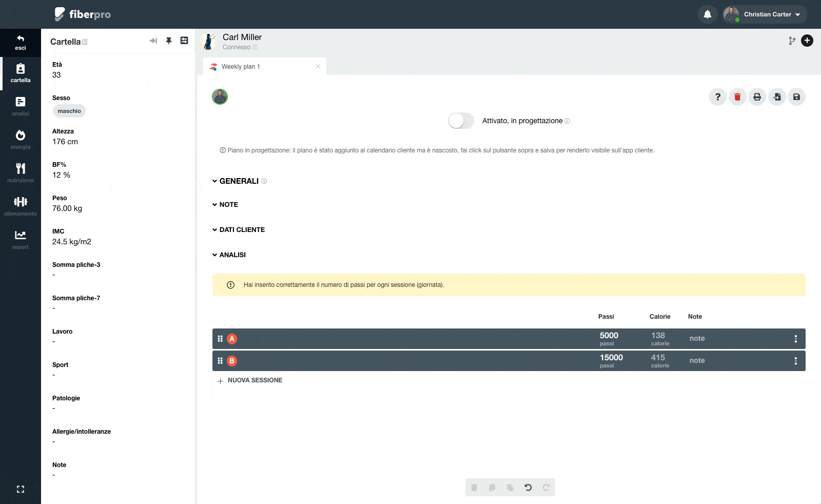Undo last action in bottom toolbar
This screenshot has width=821, height=504.
coord(528,488)
